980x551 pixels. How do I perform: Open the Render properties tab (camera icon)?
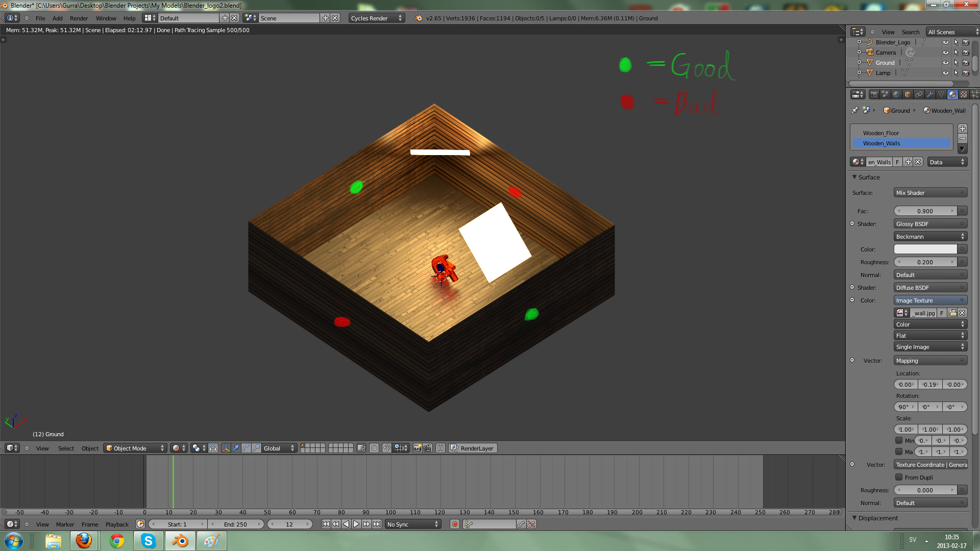pos(874,94)
